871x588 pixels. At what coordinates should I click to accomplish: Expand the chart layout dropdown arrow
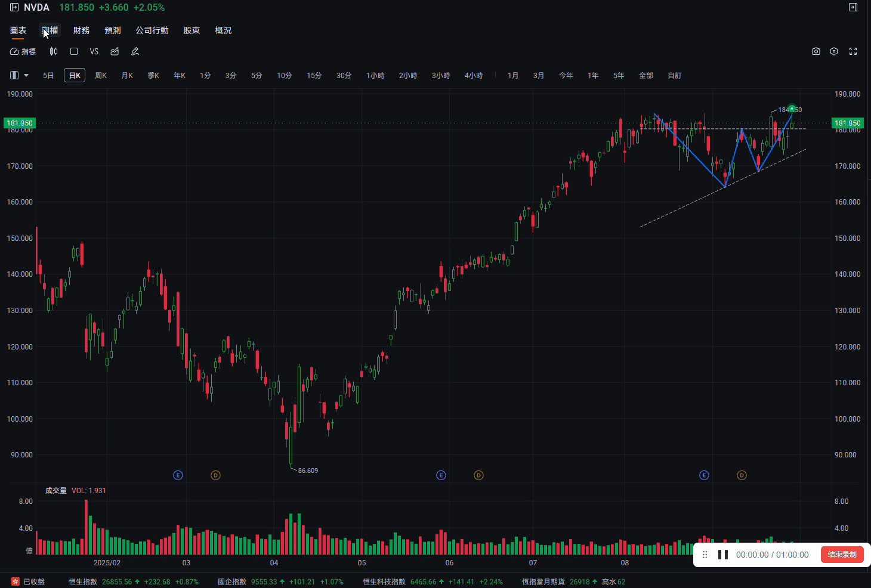(26, 76)
